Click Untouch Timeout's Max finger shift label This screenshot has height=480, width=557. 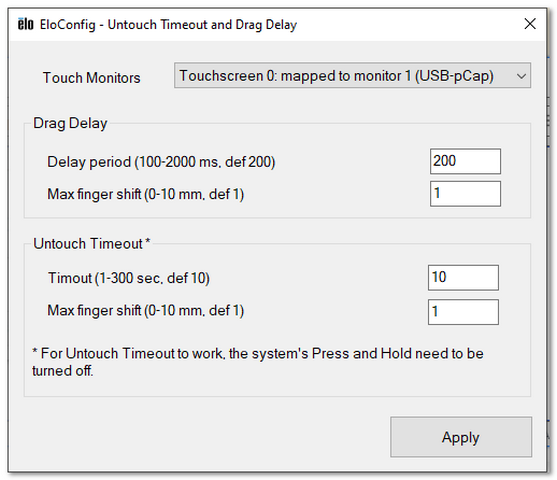pos(146,311)
